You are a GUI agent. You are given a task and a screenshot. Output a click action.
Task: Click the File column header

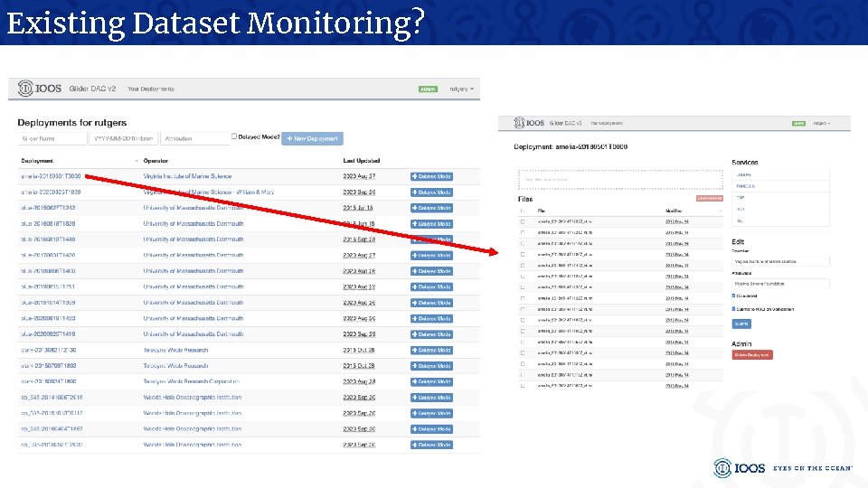pos(542,211)
